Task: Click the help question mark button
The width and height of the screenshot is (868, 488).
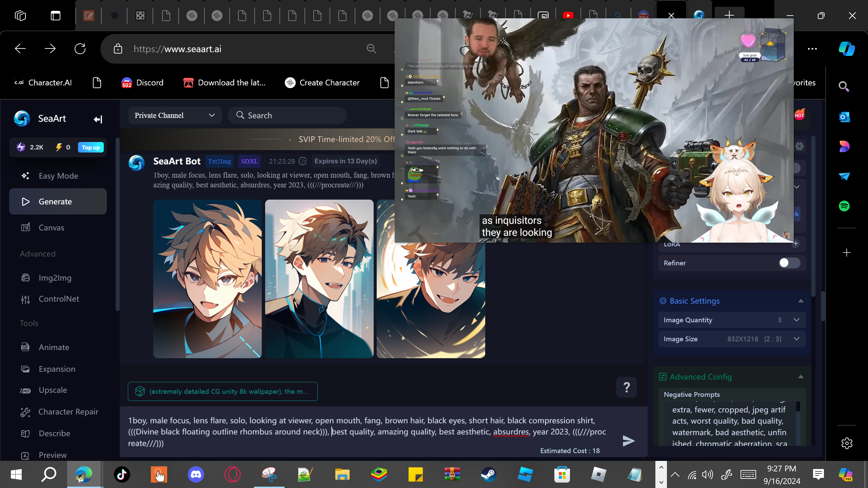Action: point(627,387)
